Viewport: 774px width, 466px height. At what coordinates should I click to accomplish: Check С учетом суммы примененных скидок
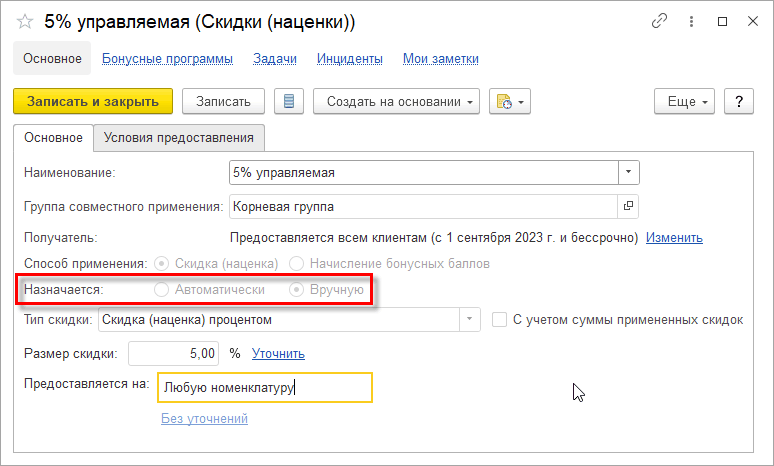[x=500, y=320]
